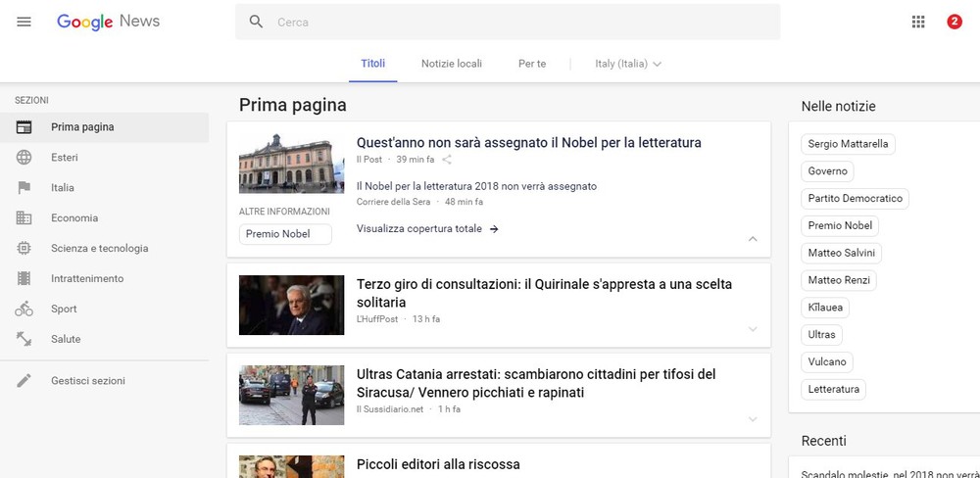Open the Google apps grid

[918, 22]
